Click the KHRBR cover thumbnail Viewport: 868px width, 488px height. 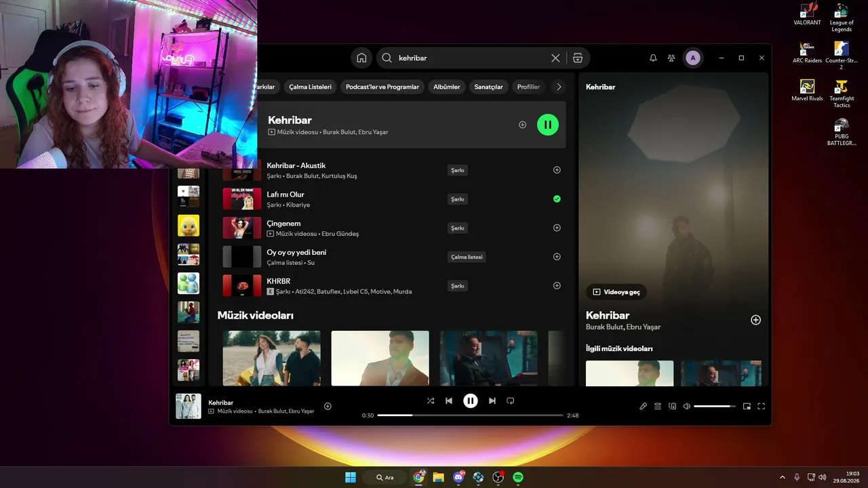click(x=242, y=285)
